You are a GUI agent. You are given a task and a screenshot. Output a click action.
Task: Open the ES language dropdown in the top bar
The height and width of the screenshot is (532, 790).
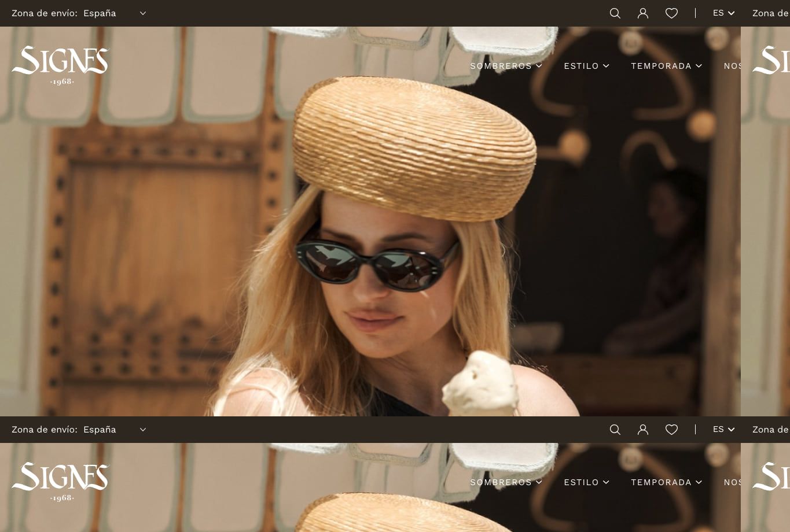(x=723, y=13)
